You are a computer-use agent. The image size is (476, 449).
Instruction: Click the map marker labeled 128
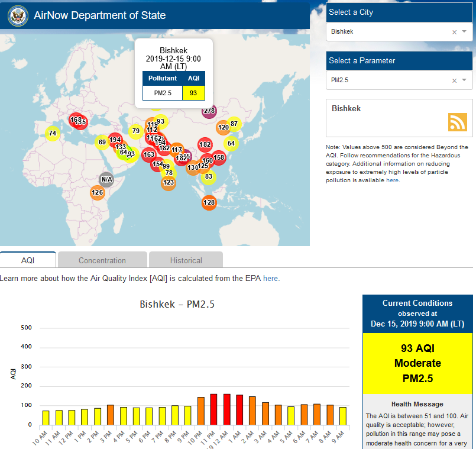209,203
